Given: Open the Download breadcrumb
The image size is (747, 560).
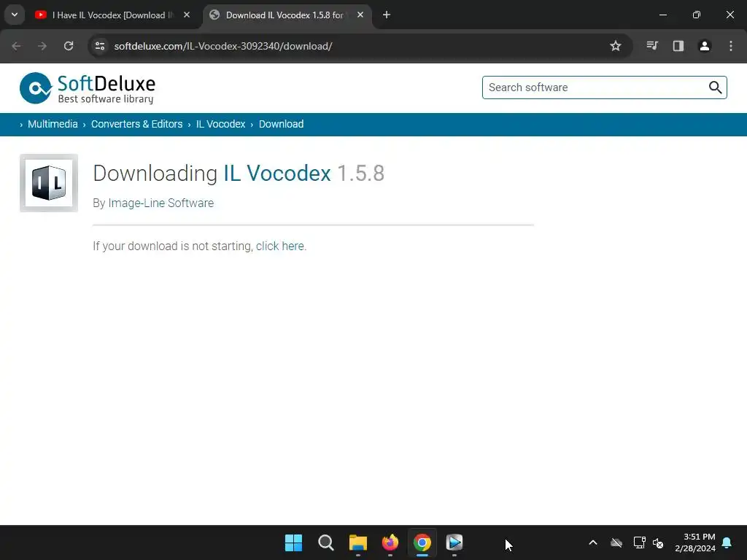Looking at the screenshot, I should click(x=281, y=124).
